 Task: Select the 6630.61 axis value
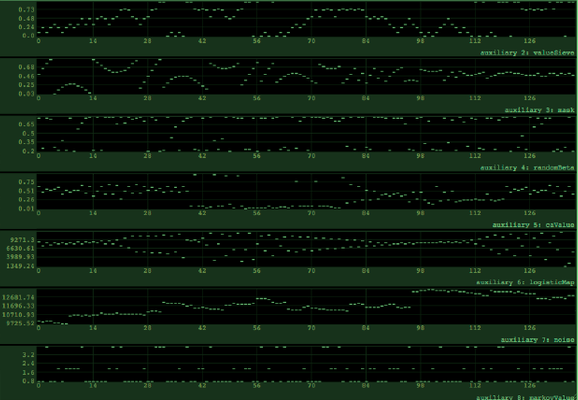point(20,248)
